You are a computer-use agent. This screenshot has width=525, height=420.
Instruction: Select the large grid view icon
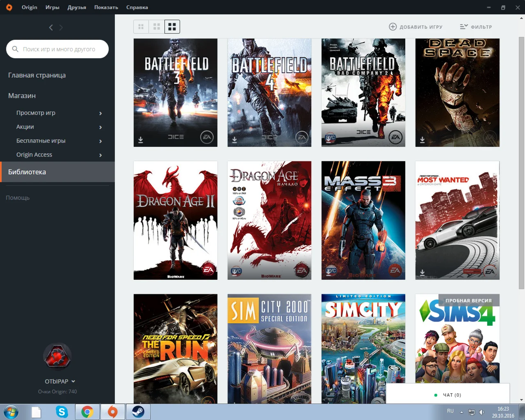(x=172, y=26)
